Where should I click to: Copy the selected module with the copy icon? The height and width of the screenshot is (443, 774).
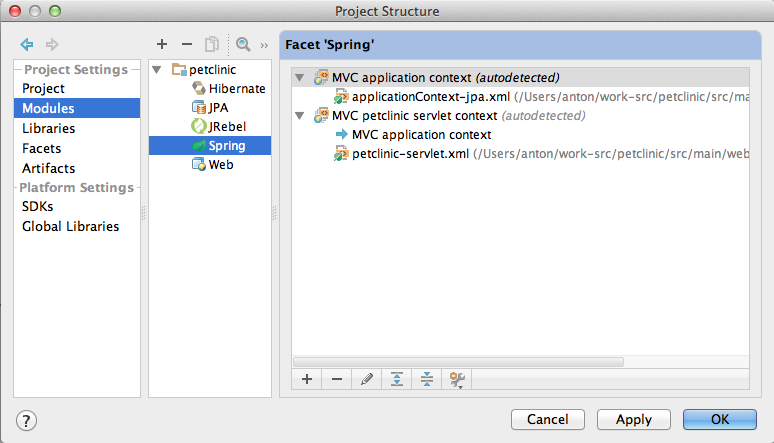click(x=212, y=44)
